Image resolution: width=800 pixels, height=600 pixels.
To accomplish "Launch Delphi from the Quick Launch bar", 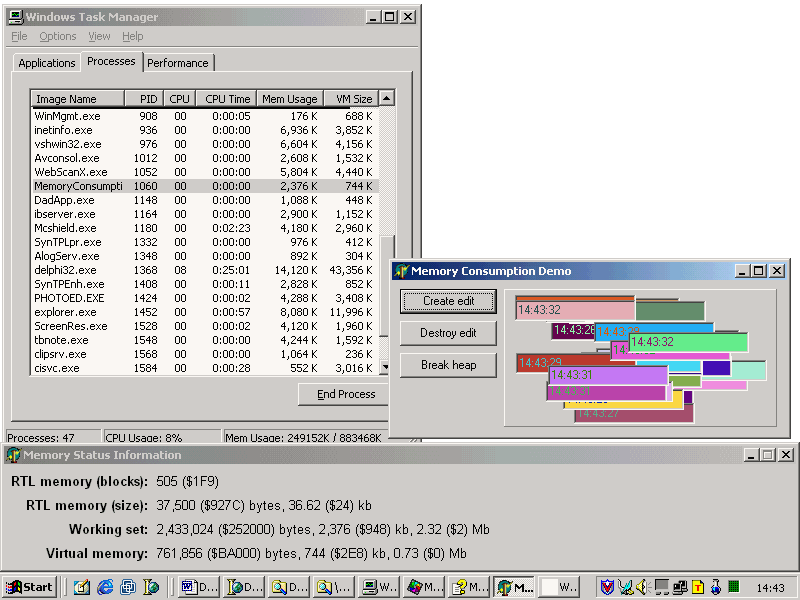I will click(152, 587).
